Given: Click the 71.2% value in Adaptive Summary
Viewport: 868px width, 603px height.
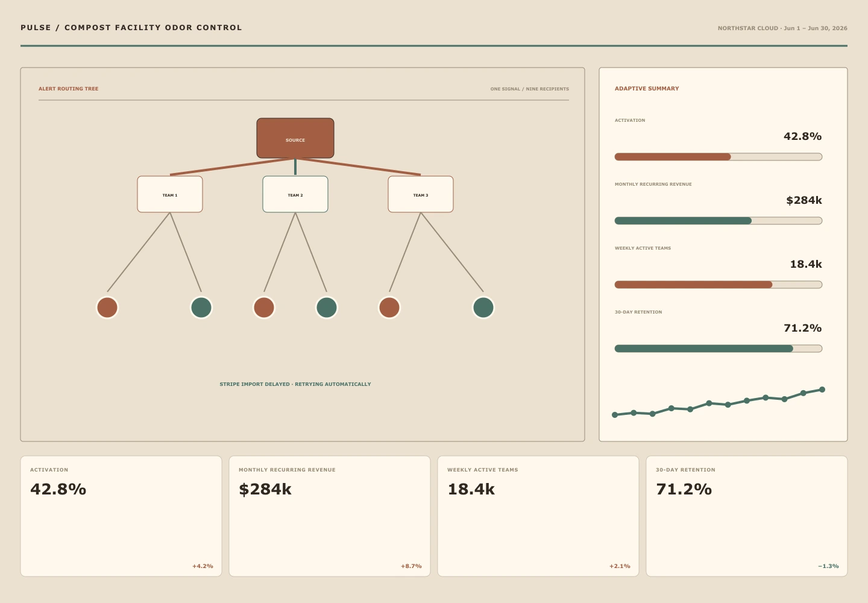Looking at the screenshot, I should tap(802, 328).
